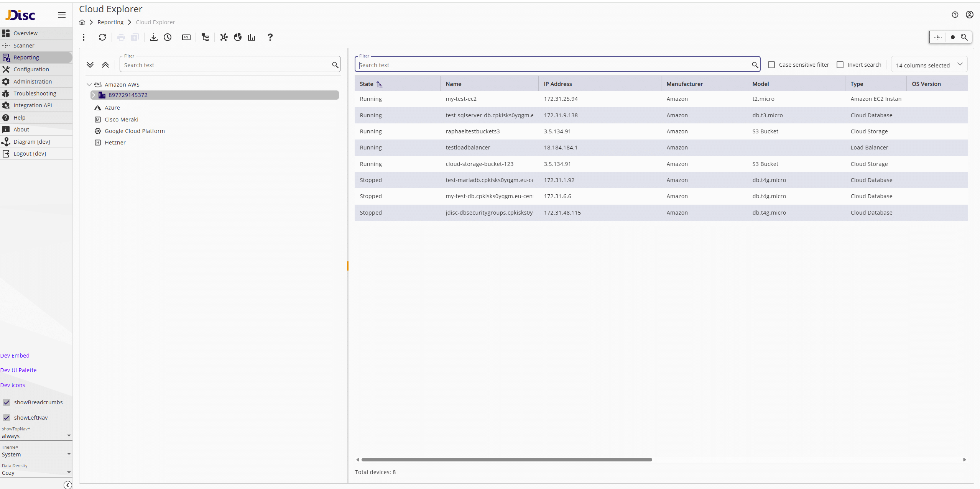This screenshot has width=980, height=489.
Task: Uncheck the showBreadcrumbs option
Action: (x=7, y=402)
